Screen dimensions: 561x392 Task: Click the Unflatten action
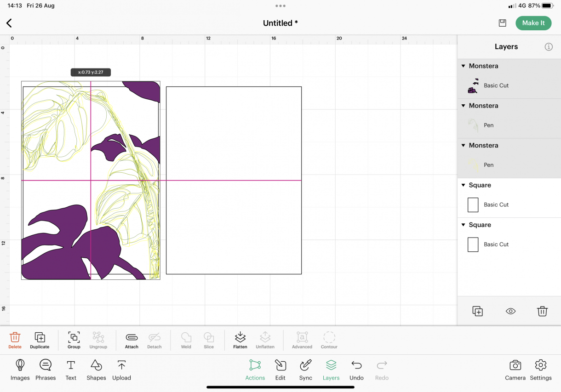[x=265, y=341]
